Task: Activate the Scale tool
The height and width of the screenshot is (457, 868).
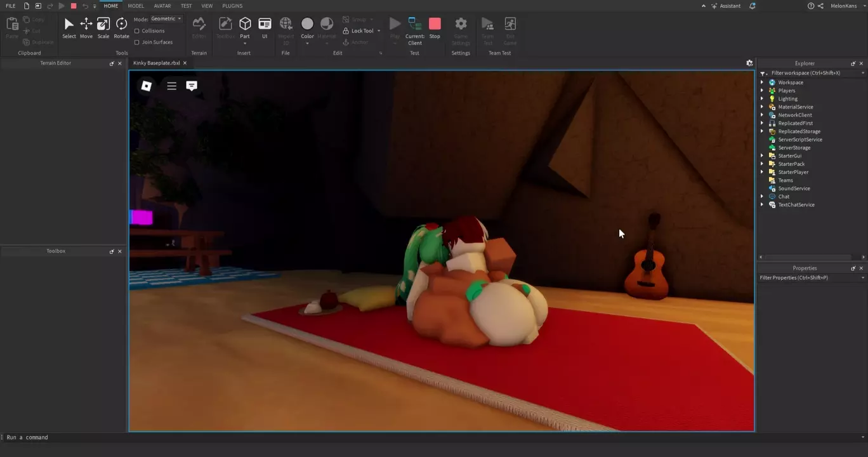Action: [x=103, y=27]
